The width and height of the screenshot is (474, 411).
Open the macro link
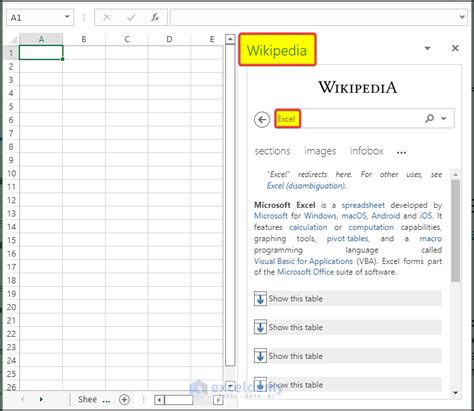pyautogui.click(x=431, y=239)
